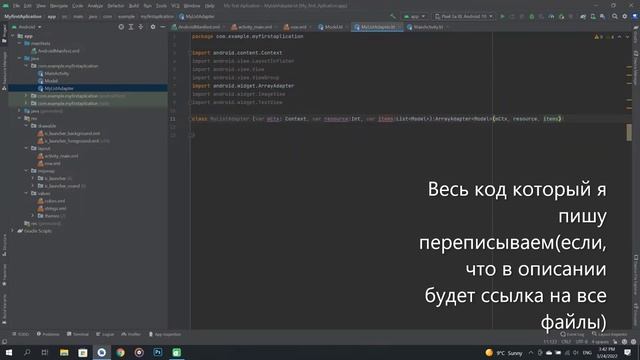Click Collapse All icon in Project panel
640x360 pixels.
(140, 27)
